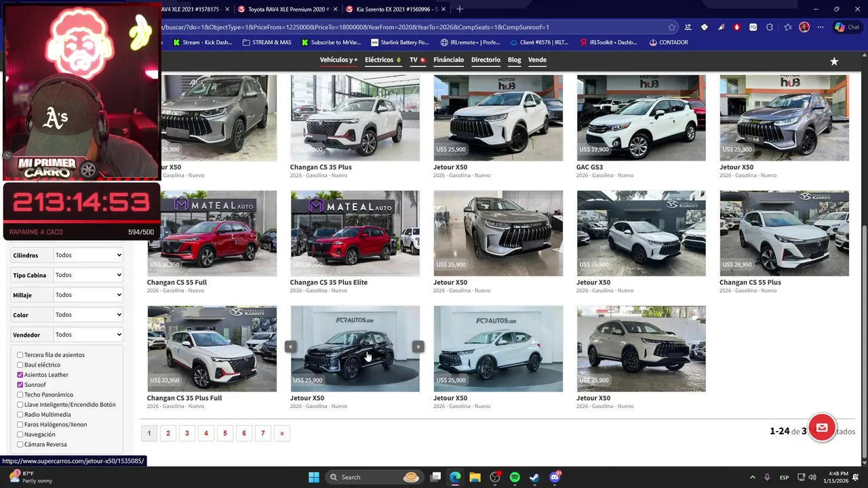Image resolution: width=868 pixels, height=488 pixels.
Task: Enable Techo Panorámico checkbox
Action: [20, 394]
